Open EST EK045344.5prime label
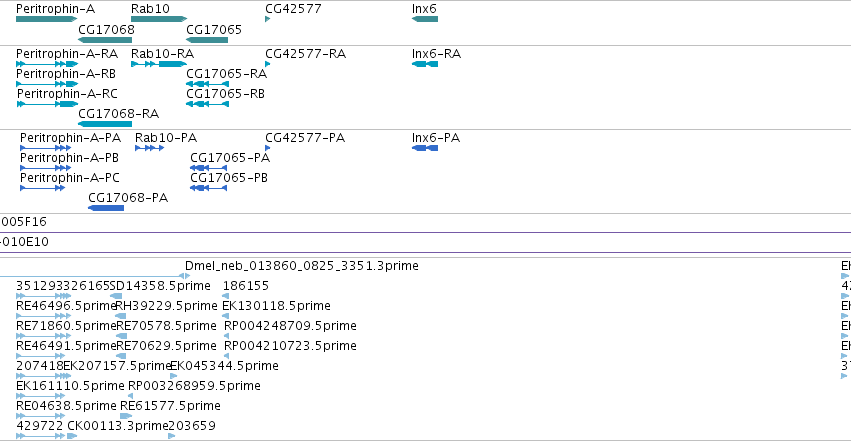Viewport: 851px width, 441px height. 225,366
